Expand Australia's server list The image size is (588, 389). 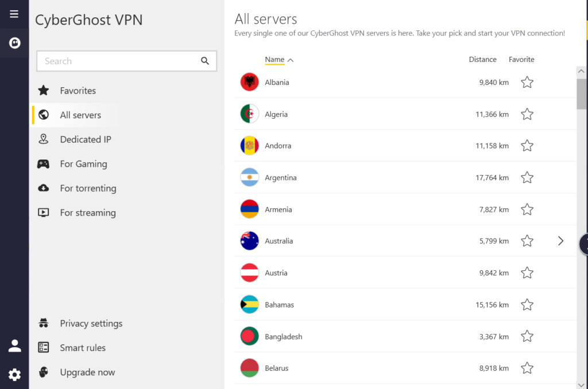560,241
